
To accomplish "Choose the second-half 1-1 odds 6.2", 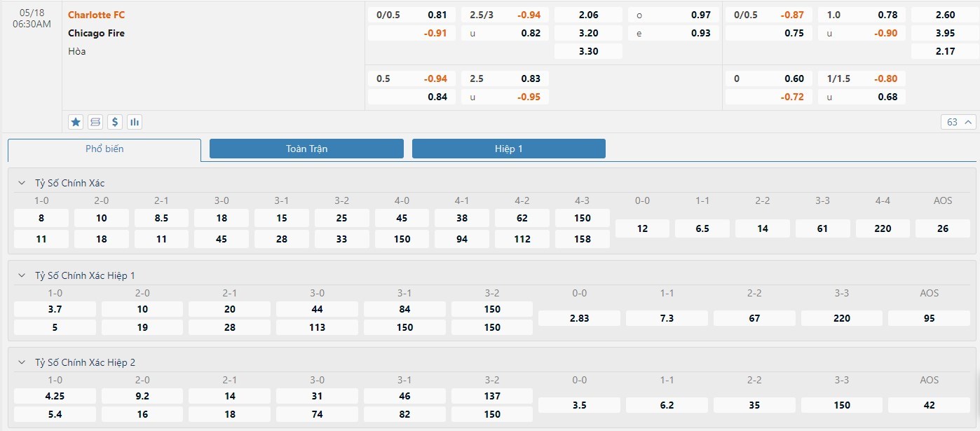I will pyautogui.click(x=667, y=405).
